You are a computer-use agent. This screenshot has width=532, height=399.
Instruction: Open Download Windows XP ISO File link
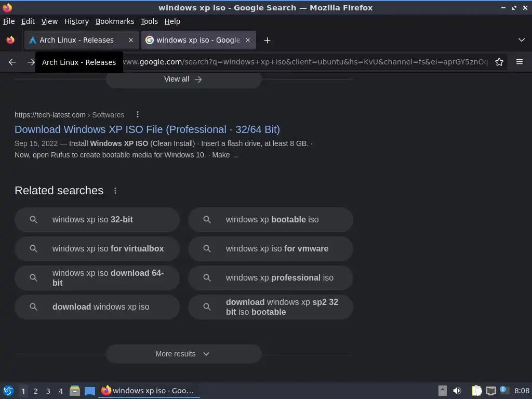(147, 129)
